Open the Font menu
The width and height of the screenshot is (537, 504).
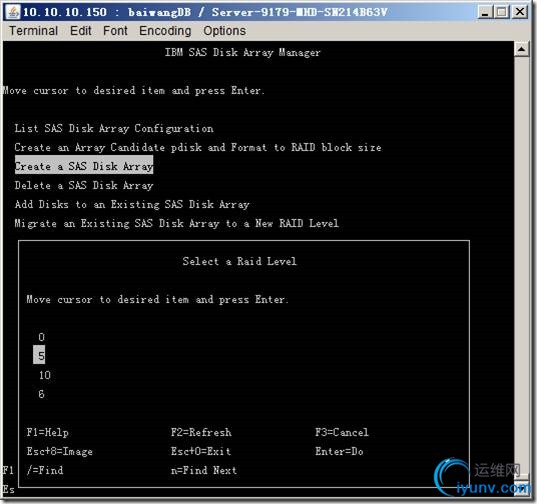[x=115, y=31]
